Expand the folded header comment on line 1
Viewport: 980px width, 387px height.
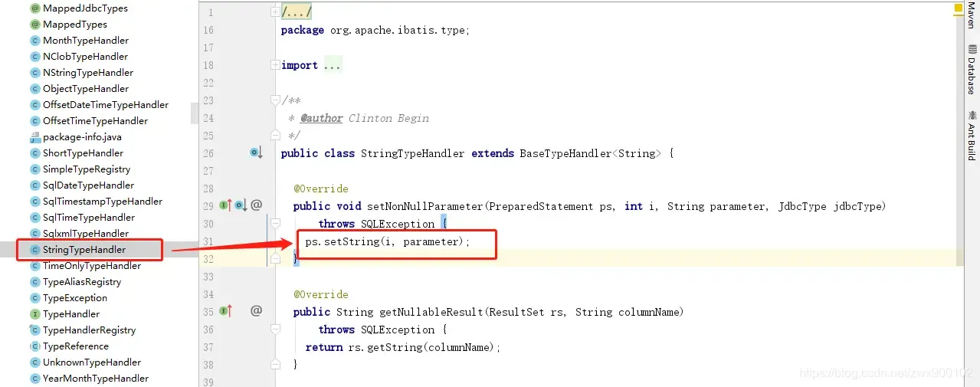[x=275, y=12]
